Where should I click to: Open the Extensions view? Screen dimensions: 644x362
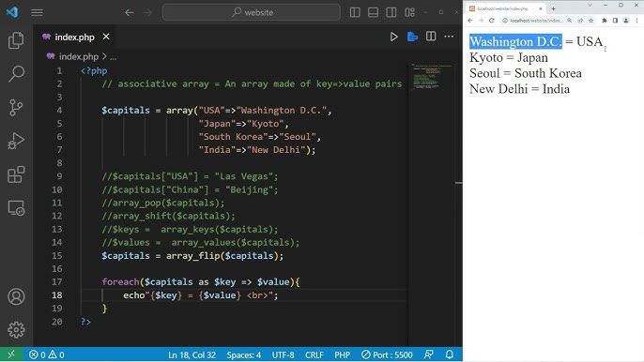point(16,174)
